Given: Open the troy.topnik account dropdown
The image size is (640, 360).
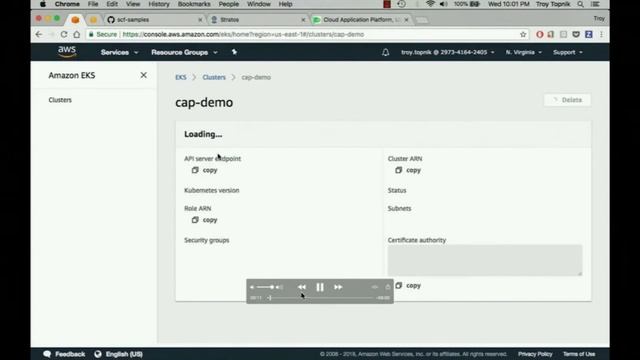Looking at the screenshot, I should (x=448, y=52).
